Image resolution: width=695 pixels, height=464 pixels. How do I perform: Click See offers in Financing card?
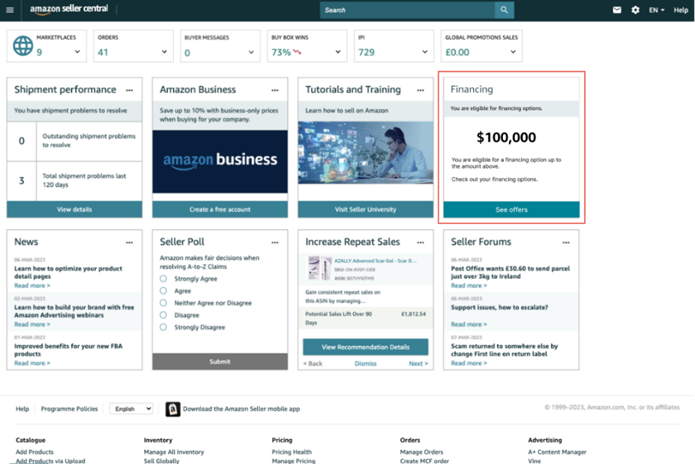tap(511, 210)
